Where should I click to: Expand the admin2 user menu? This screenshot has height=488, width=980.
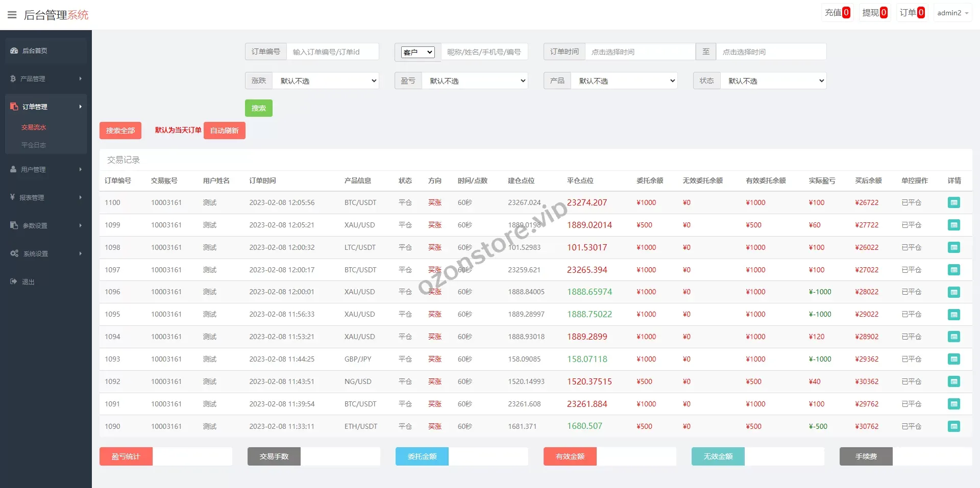[x=952, y=13]
